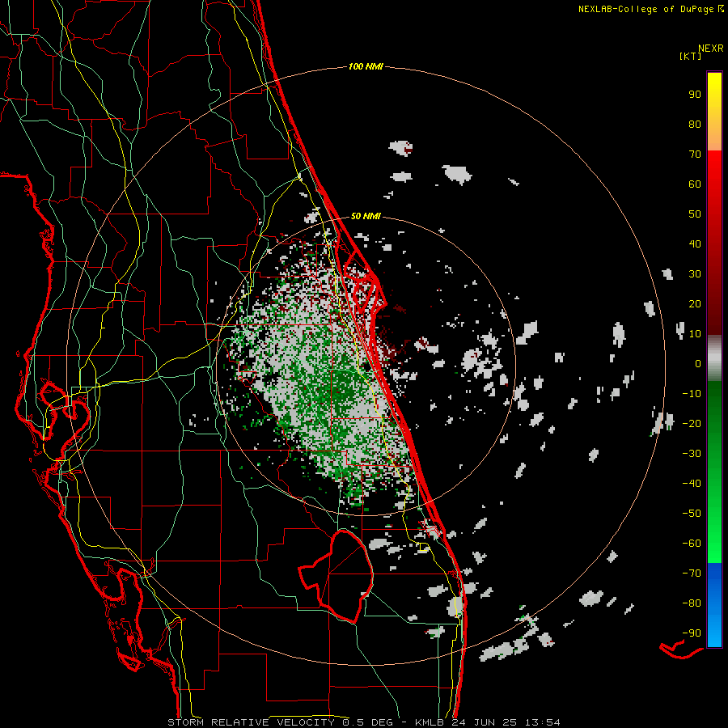Click the 50 value on the velocity scale
Screen dimensions: 728x728
tap(695, 214)
